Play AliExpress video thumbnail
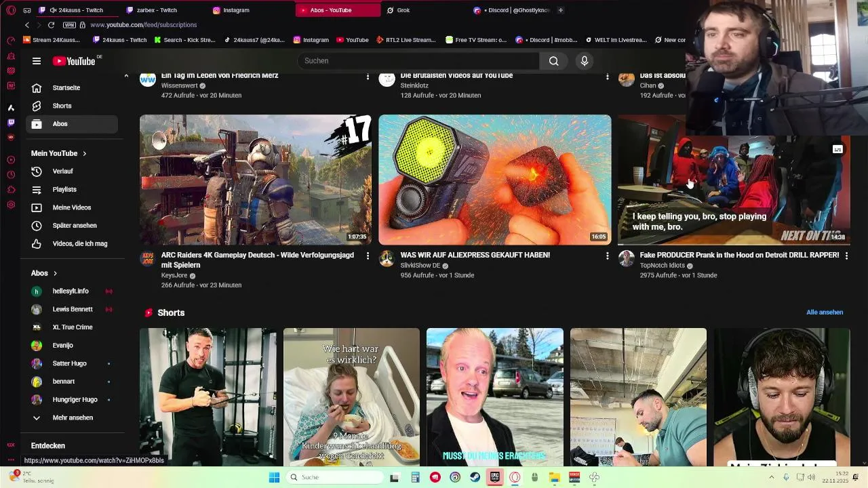 coord(495,180)
